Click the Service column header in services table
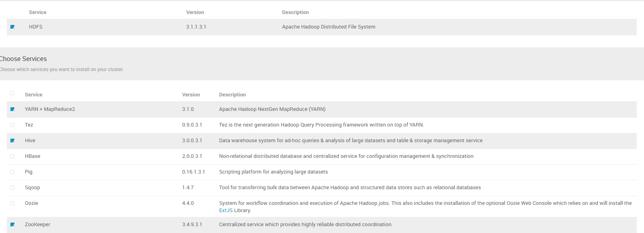The image size is (644, 233). (34, 95)
